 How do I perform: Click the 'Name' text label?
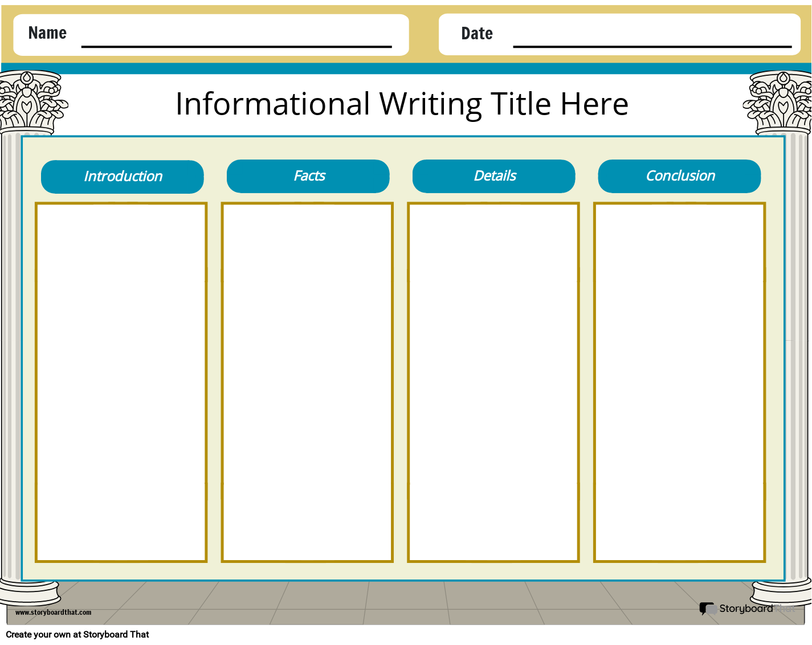click(47, 33)
